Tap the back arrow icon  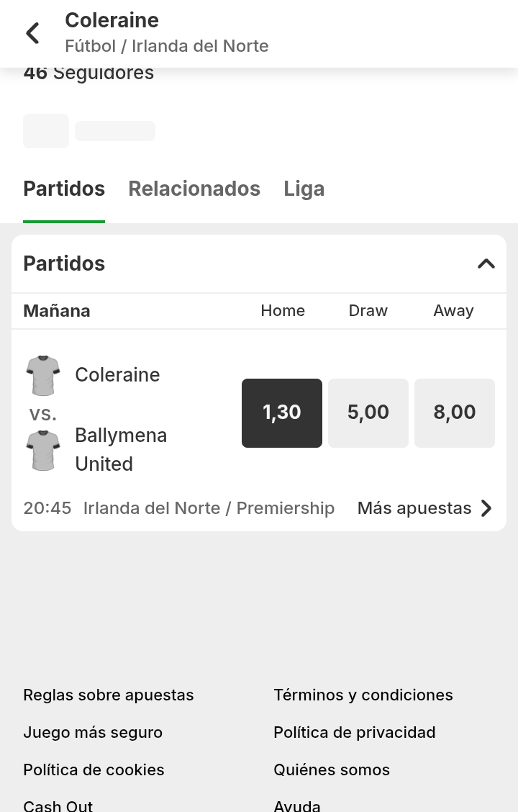pos(32,33)
